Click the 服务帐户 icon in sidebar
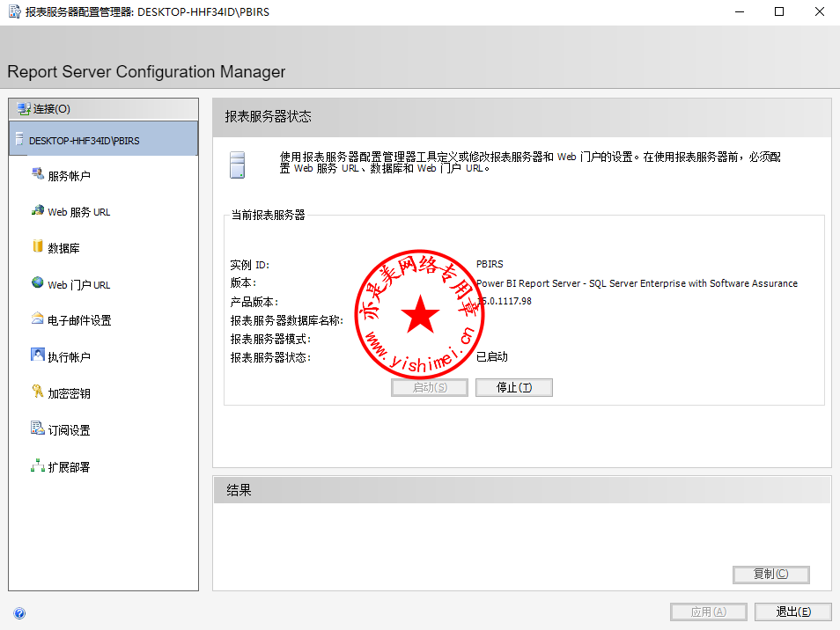840x630 pixels. tap(38, 173)
